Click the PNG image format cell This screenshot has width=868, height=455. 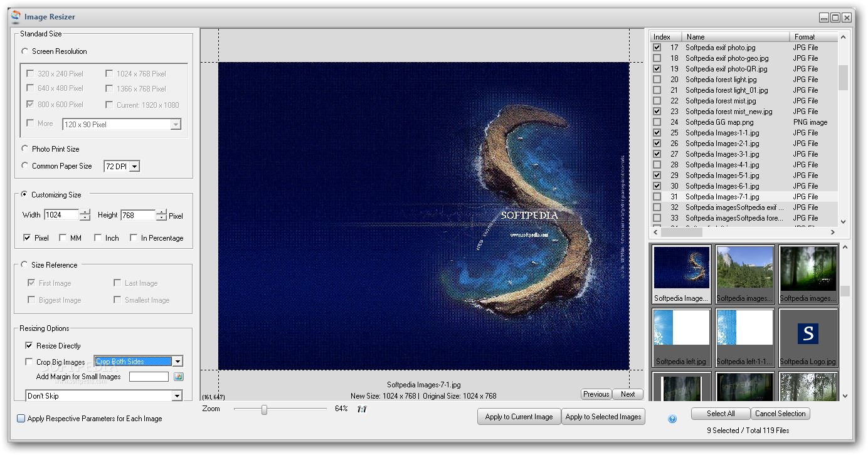[810, 122]
